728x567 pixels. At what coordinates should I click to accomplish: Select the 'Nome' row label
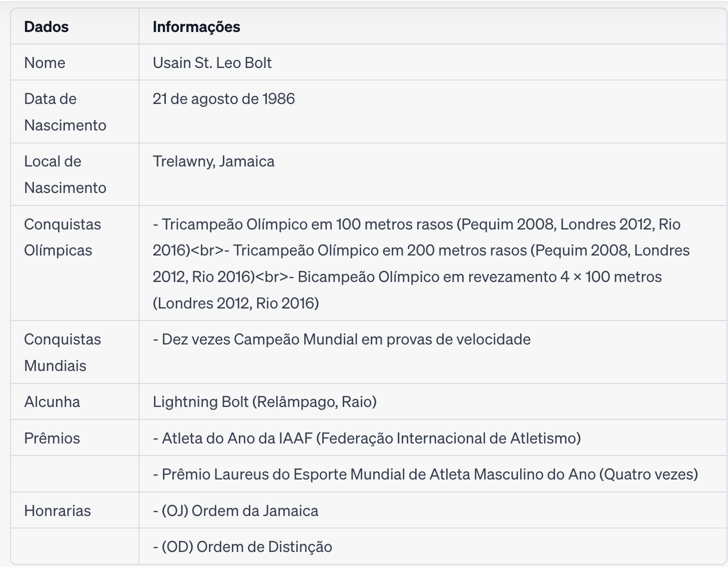[x=44, y=63]
